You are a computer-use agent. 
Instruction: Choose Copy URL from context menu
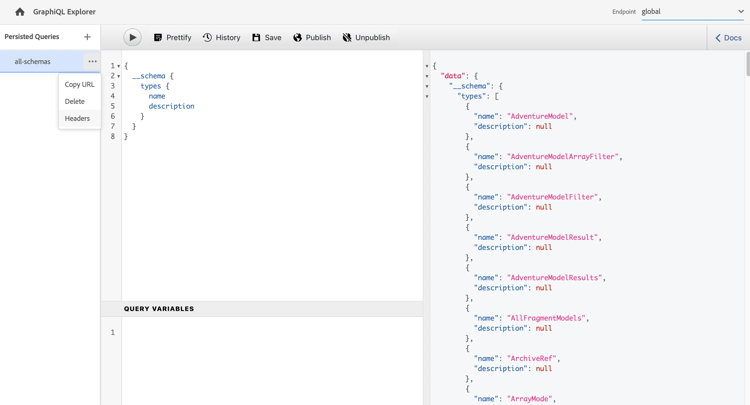point(79,85)
